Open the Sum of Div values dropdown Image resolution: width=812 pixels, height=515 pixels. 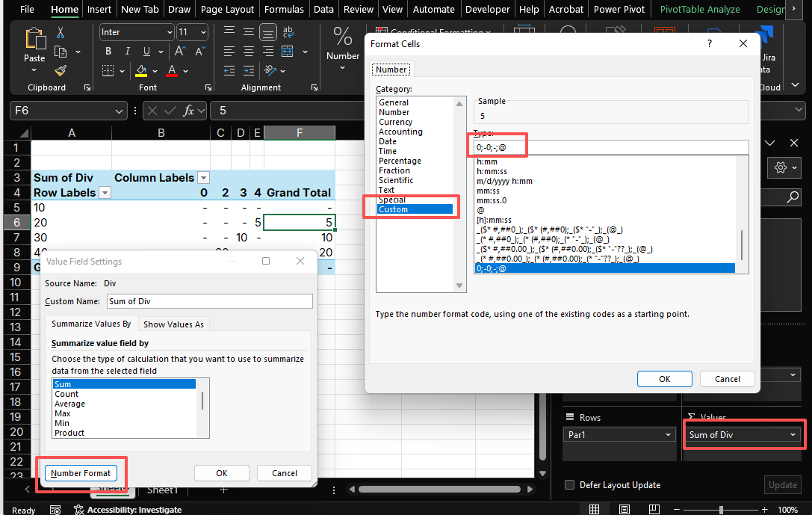coord(793,434)
